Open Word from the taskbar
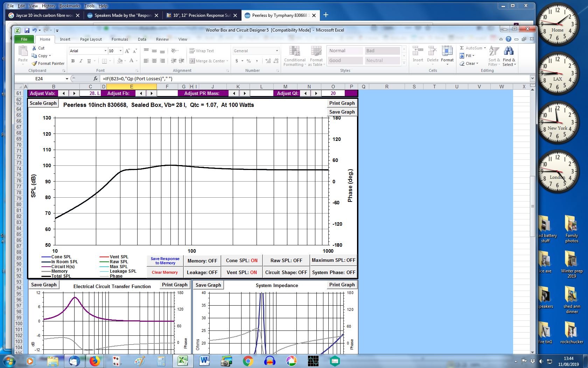588x368 pixels. pos(204,361)
